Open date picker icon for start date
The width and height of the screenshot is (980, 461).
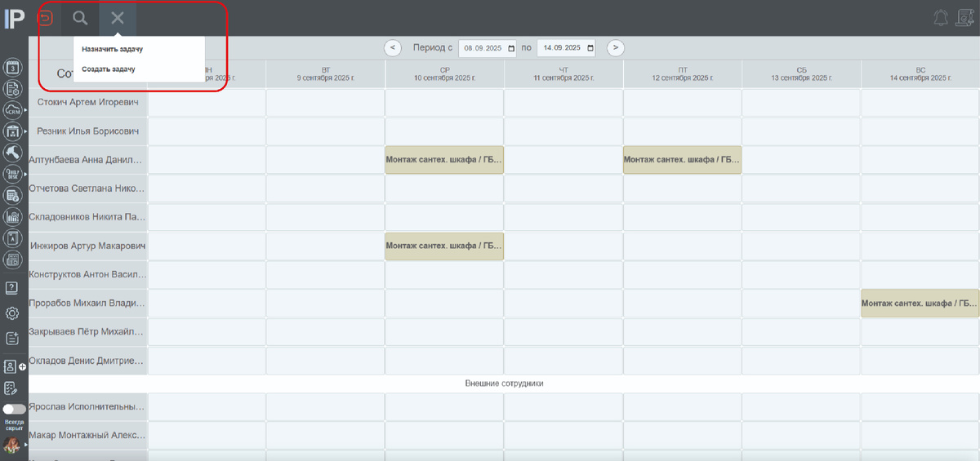tap(511, 48)
